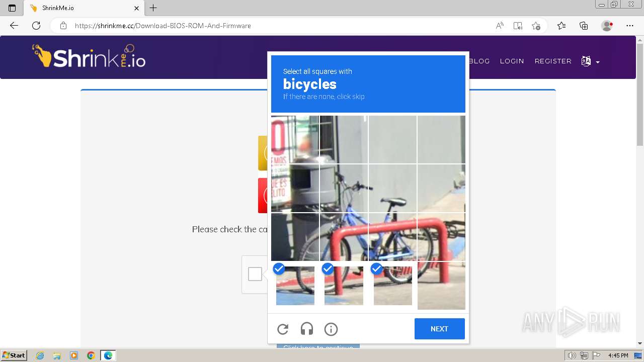This screenshot has width=644, height=362.
Task: Open tab actions menu icon
Action: coord(12,8)
